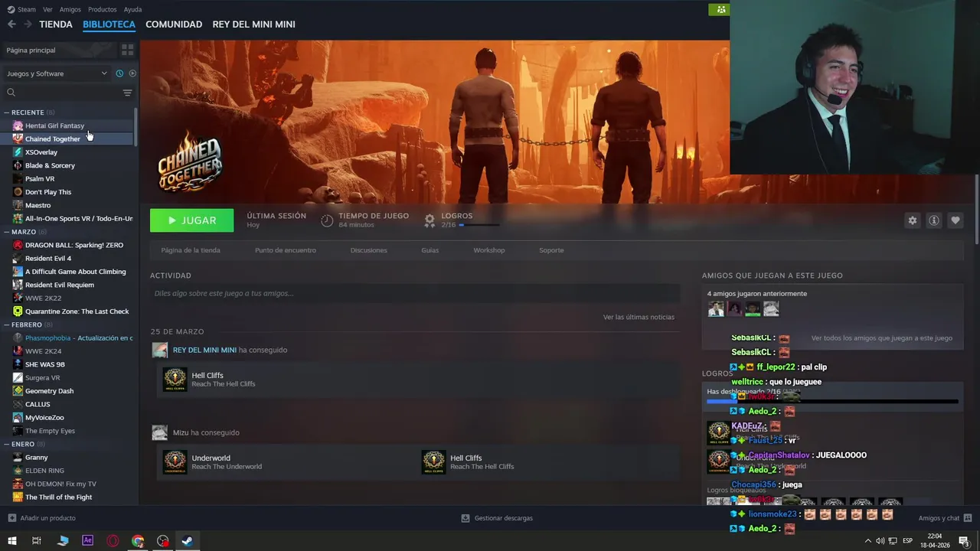
Task: Click Ver las últimas noticias
Action: coord(639,317)
